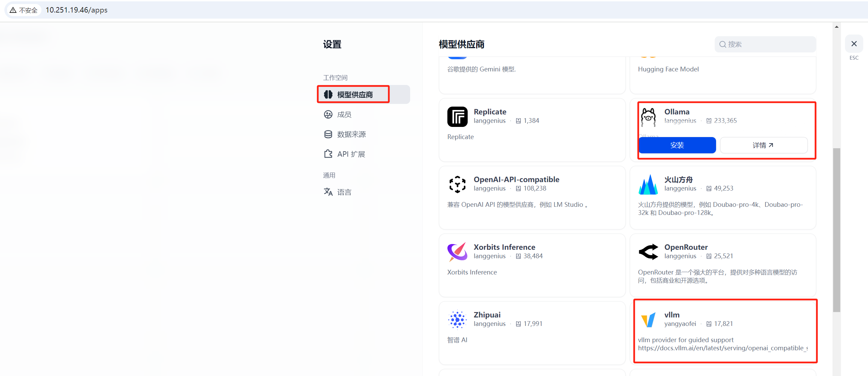This screenshot has width=868, height=376.
Task: Click the Replicate logo icon
Action: pyautogui.click(x=457, y=117)
